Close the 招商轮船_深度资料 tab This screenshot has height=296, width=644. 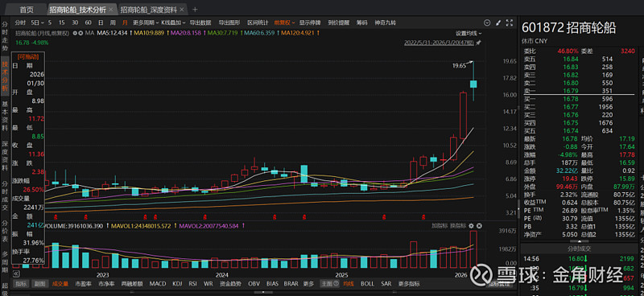click(x=182, y=10)
